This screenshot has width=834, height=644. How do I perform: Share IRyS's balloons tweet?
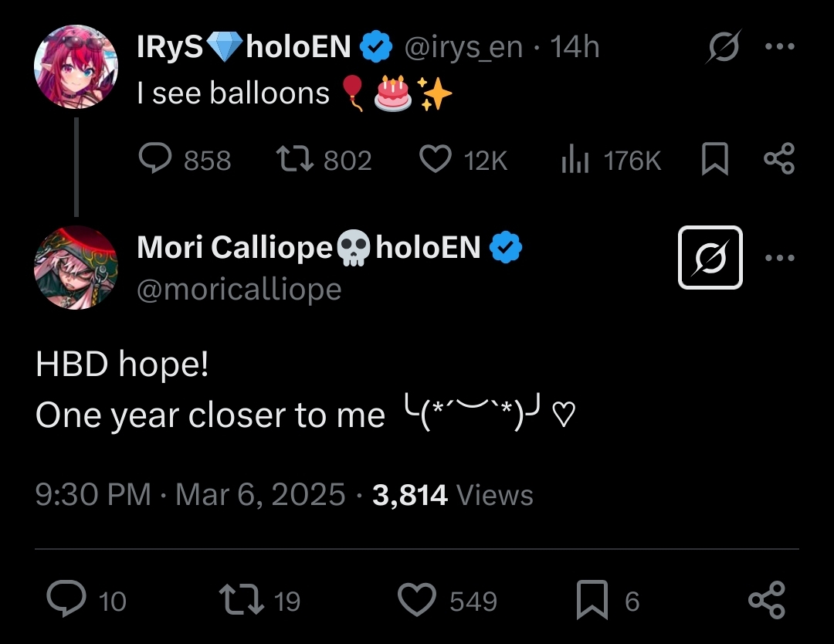point(778,159)
